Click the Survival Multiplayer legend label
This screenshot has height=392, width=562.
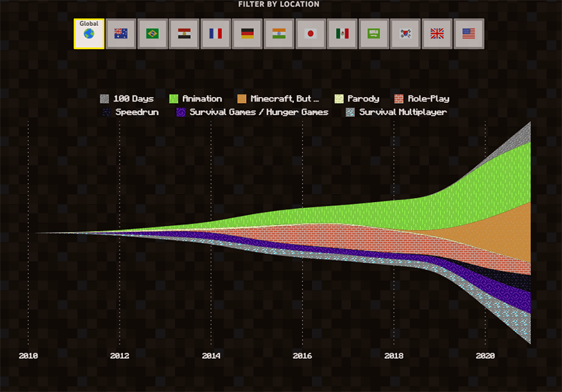pyautogui.click(x=402, y=112)
